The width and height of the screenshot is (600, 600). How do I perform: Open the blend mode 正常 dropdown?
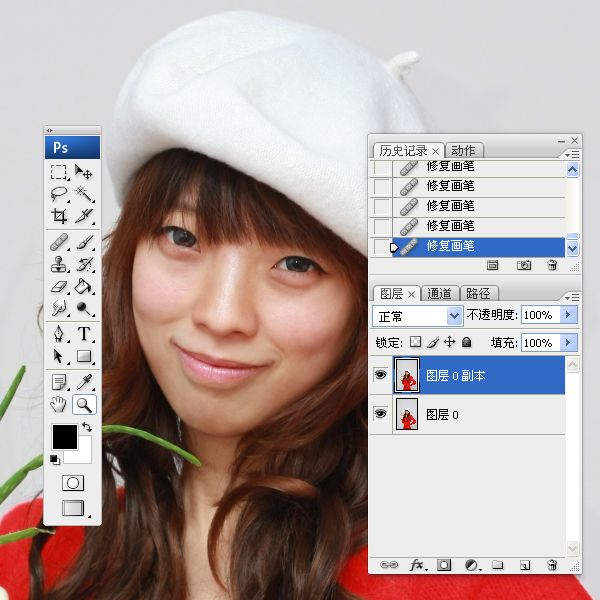tap(417, 316)
